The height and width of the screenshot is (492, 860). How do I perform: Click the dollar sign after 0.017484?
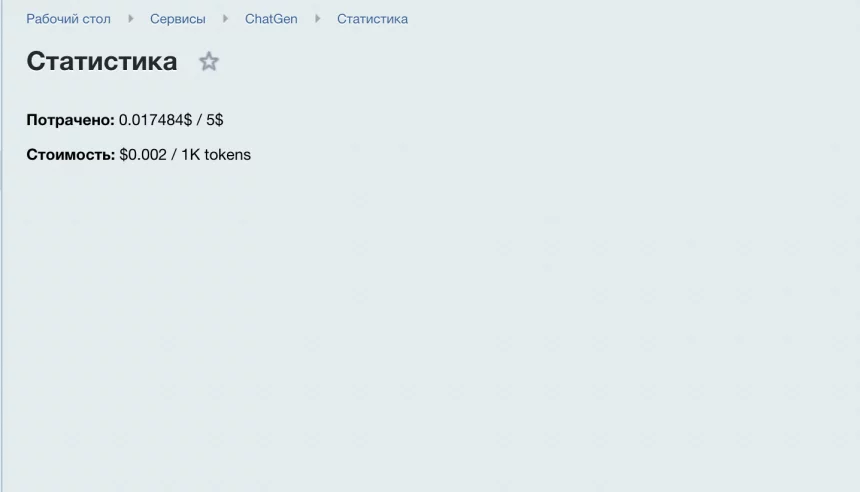tap(188, 120)
